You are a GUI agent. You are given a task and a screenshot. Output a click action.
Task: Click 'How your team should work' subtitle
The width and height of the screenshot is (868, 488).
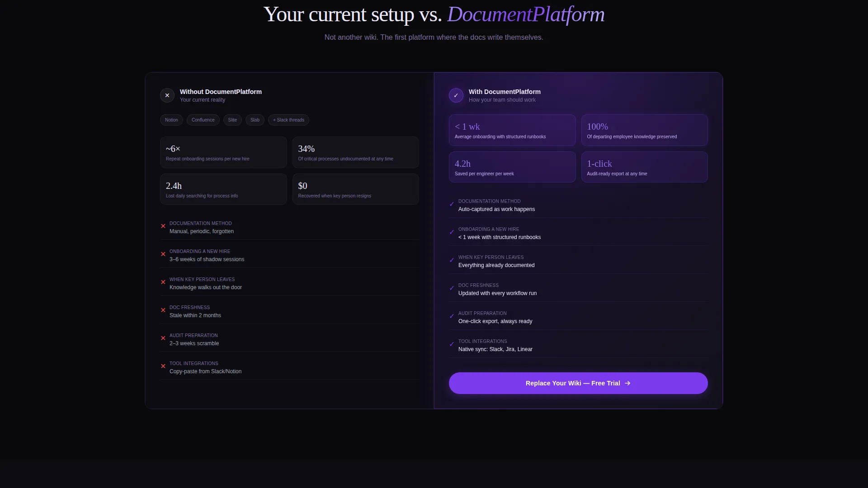[502, 100]
